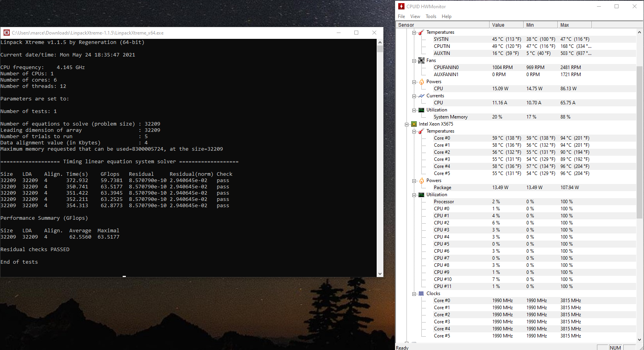Click the Xeon Utilization chip icon
This screenshot has height=350, width=644.
coord(421,195)
